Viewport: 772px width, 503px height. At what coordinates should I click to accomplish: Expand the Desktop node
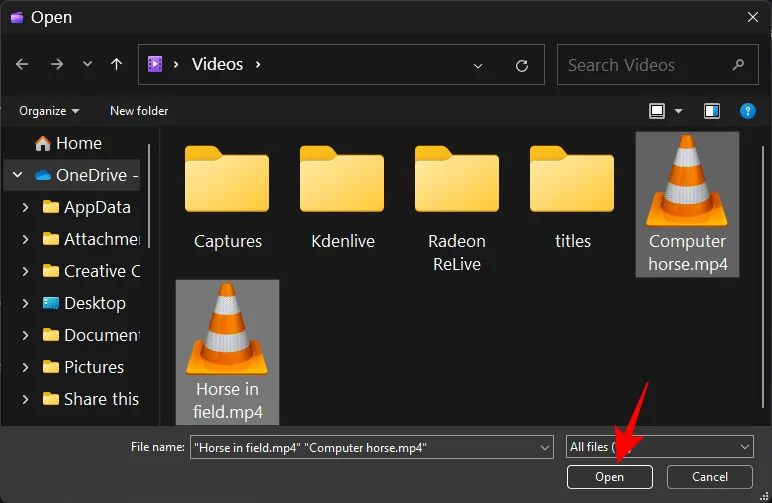pos(26,303)
